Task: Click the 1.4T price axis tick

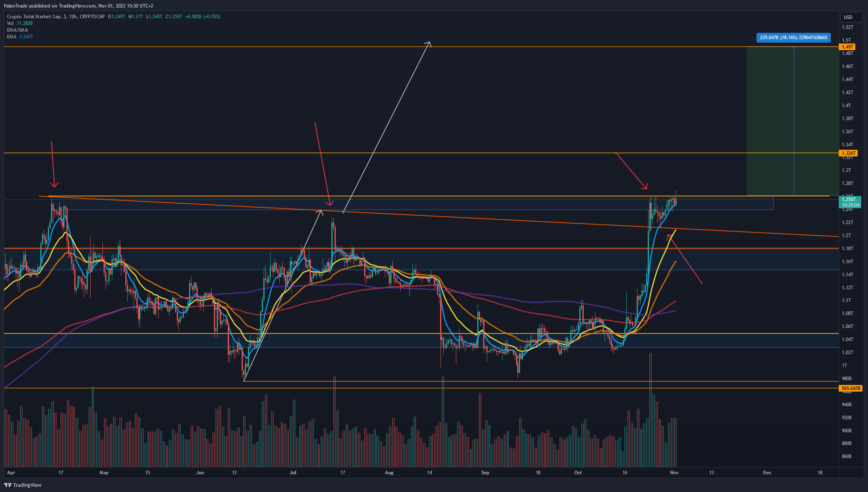Action: coord(846,106)
